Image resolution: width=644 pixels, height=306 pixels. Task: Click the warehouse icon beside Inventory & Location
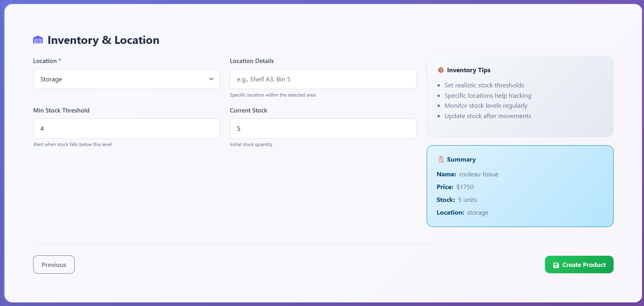coord(38,40)
